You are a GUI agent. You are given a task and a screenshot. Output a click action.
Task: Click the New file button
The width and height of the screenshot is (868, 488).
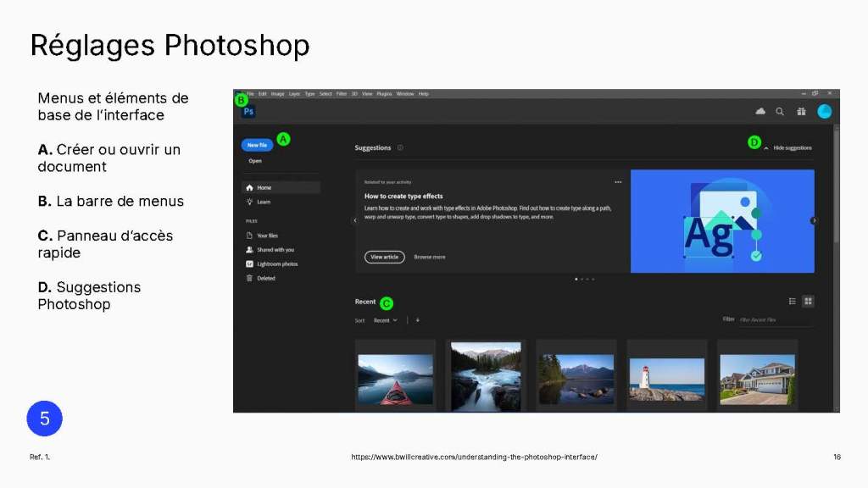257,145
